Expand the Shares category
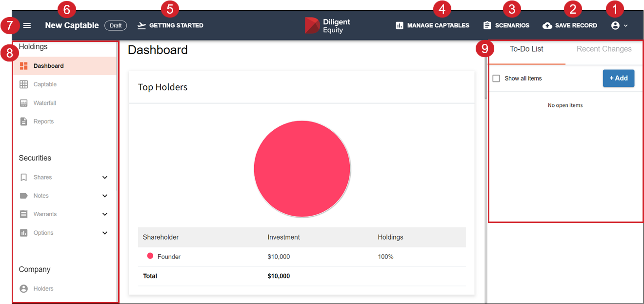 pyautogui.click(x=104, y=177)
